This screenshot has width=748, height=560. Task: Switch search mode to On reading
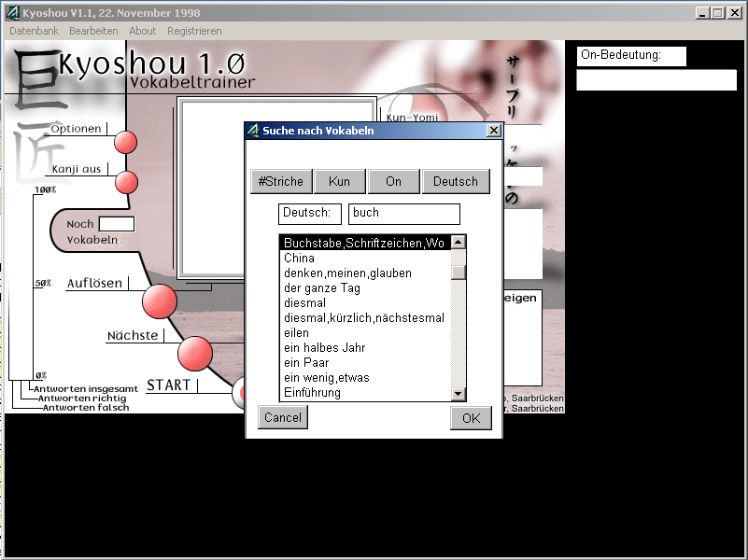393,181
